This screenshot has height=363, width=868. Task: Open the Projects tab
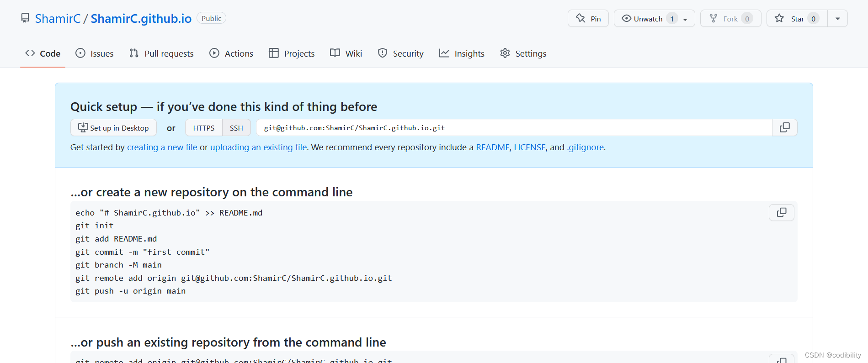[x=292, y=53]
